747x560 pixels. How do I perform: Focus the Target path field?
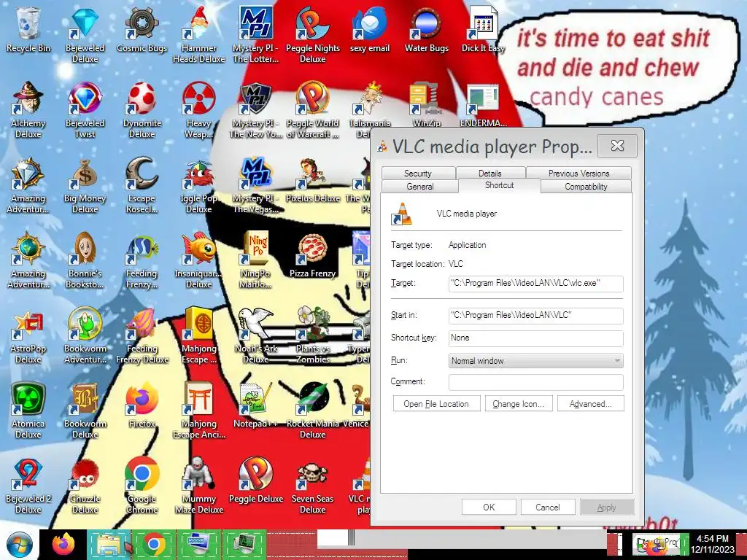(535, 284)
